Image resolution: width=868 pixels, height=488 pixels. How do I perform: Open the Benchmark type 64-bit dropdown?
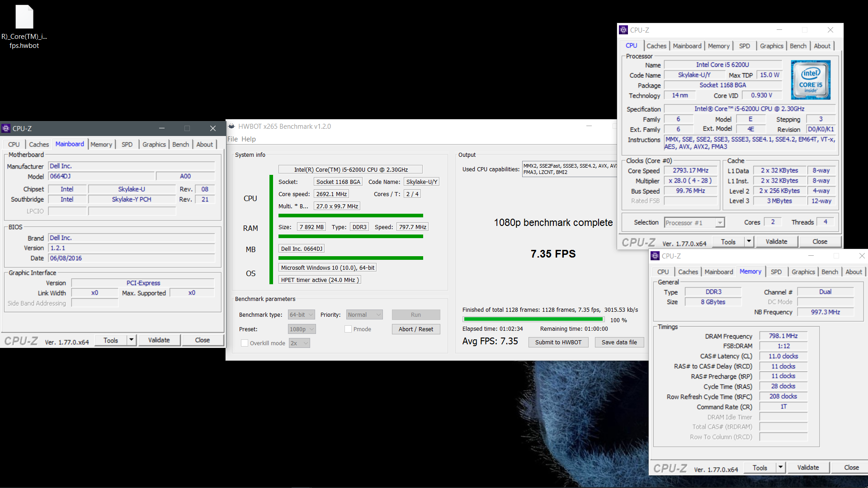pyautogui.click(x=301, y=314)
